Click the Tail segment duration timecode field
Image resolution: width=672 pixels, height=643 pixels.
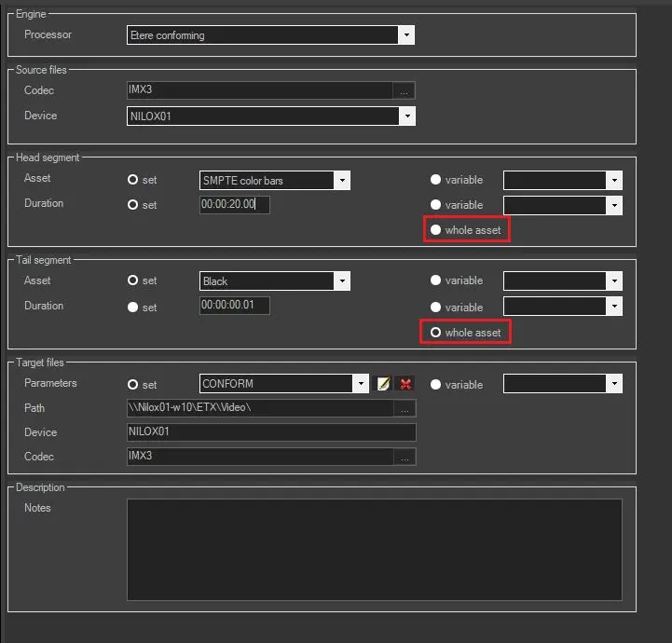point(234,306)
